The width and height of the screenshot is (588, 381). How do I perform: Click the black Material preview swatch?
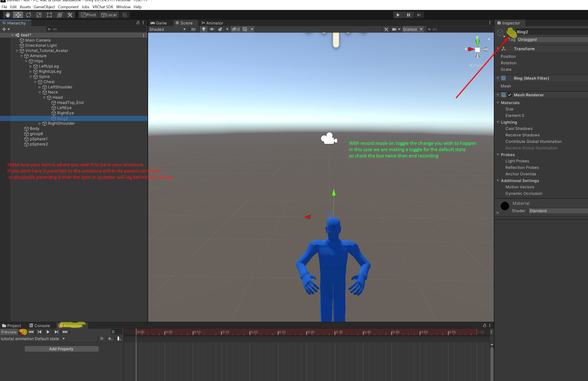click(x=504, y=206)
